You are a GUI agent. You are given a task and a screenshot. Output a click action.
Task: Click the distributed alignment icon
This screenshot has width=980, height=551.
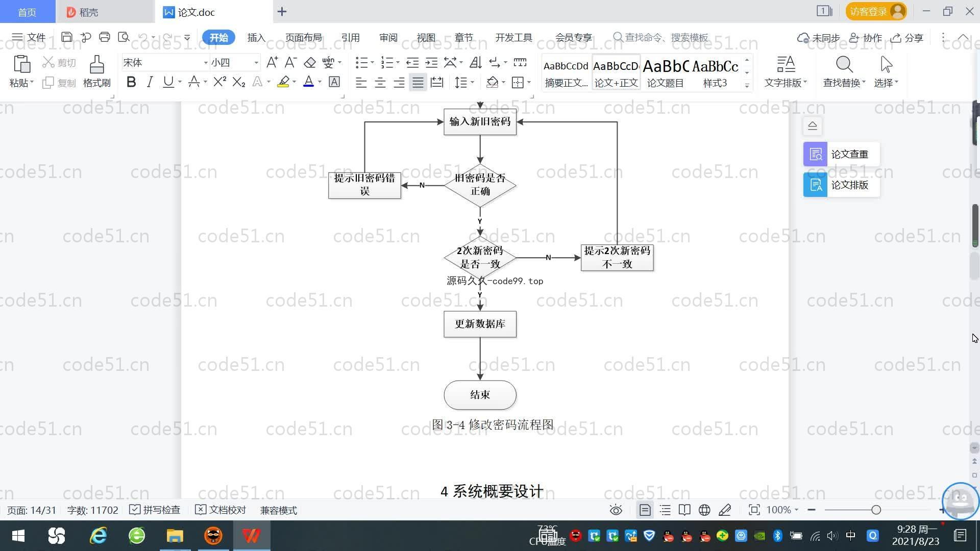437,82
